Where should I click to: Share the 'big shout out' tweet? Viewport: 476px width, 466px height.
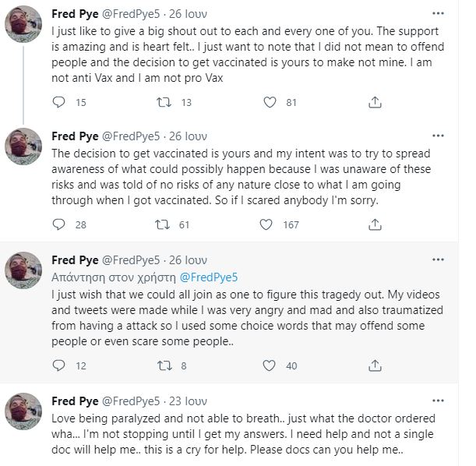tap(374, 102)
